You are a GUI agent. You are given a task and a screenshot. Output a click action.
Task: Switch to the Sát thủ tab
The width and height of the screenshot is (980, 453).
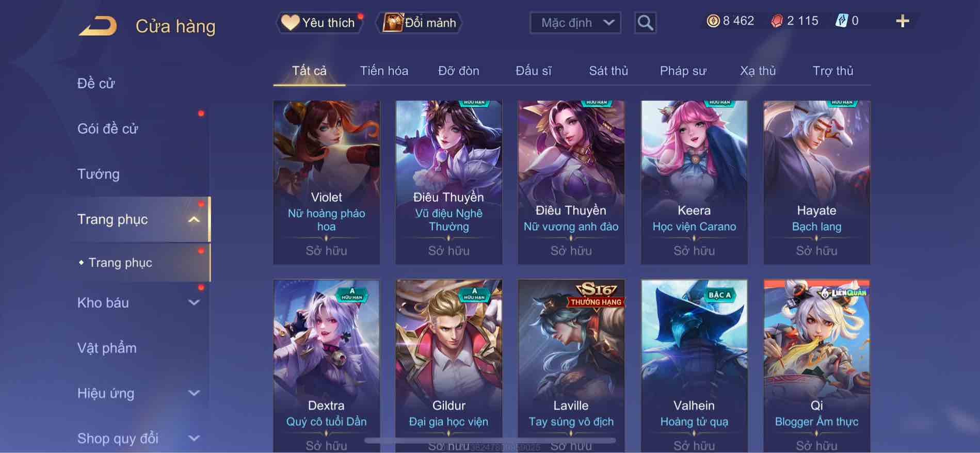[x=608, y=71]
